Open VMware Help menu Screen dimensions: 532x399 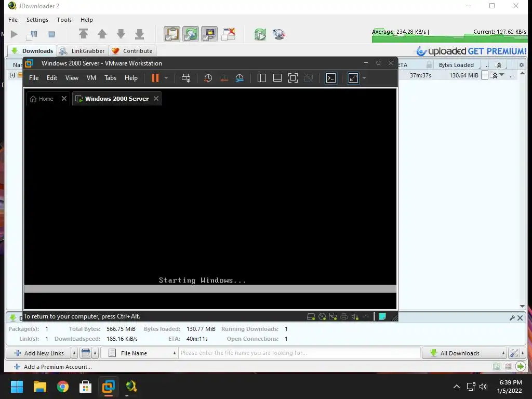[x=131, y=78]
